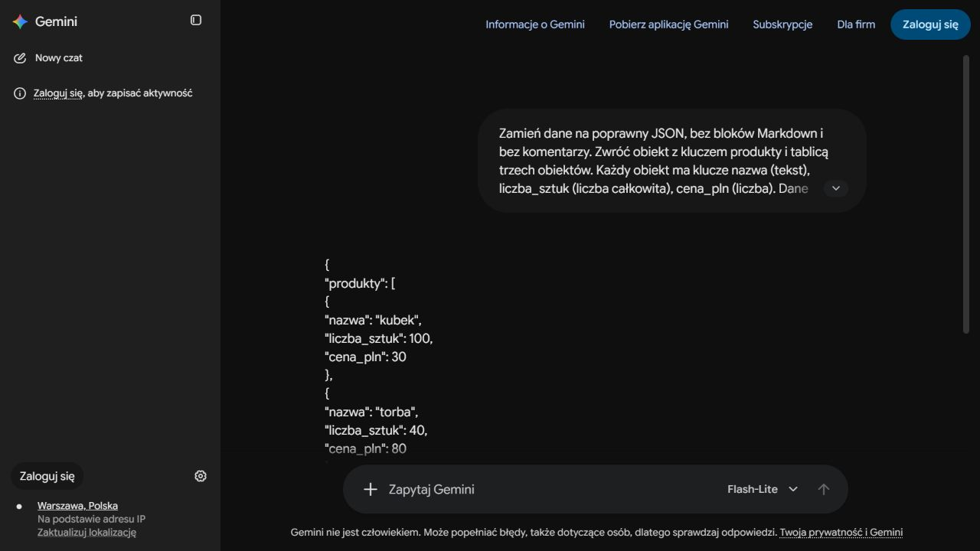Click the blue Zaloguj się button at top
Image resolution: width=980 pixels, height=551 pixels.
click(930, 24)
